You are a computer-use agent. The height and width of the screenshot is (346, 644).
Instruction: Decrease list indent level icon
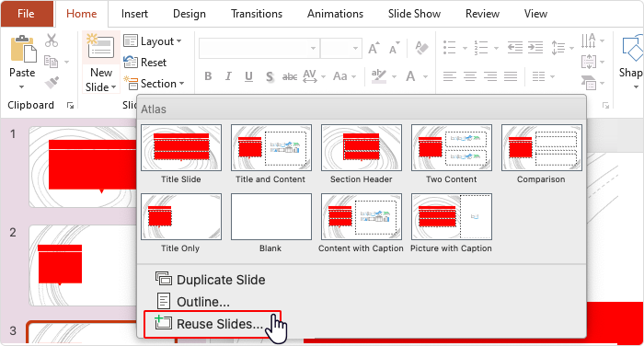pyautogui.click(x=514, y=48)
